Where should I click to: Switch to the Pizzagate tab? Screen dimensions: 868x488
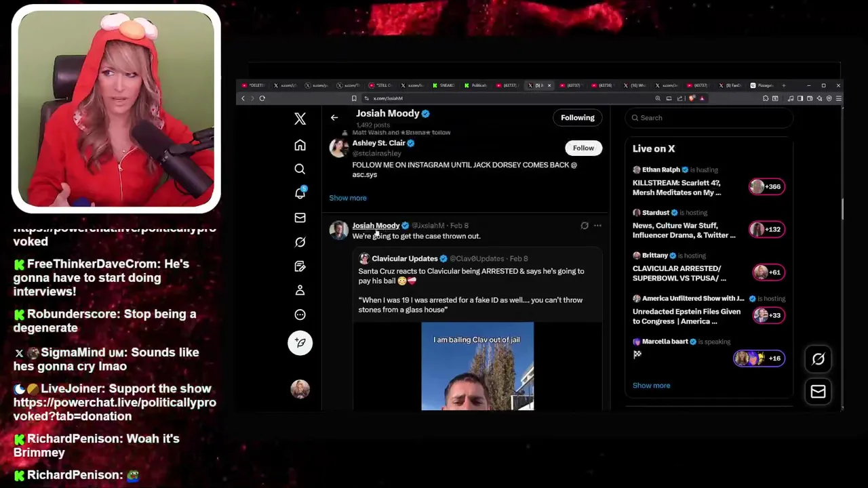[762, 85]
